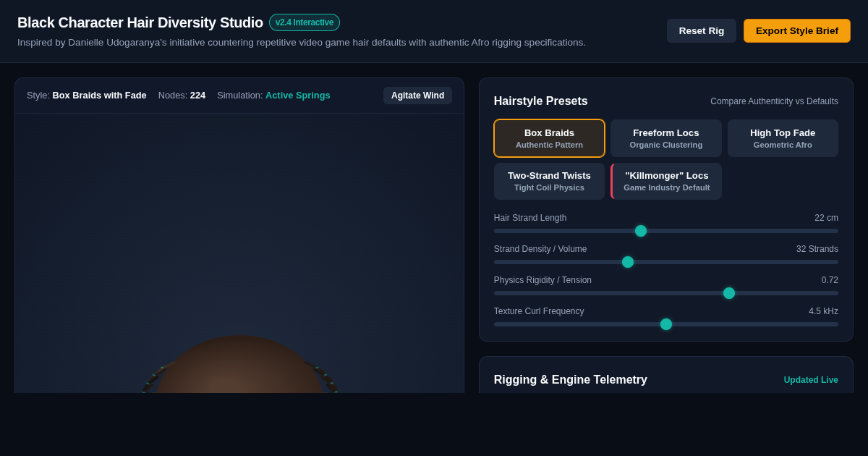Click the "Updated Live" status text

point(811,380)
